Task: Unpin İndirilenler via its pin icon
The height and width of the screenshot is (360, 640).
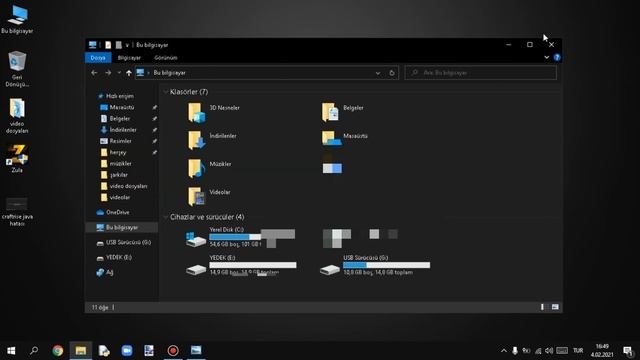Action: (x=154, y=130)
